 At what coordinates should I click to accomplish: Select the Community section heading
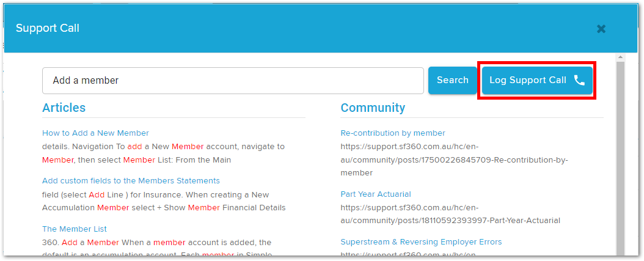pyautogui.click(x=373, y=108)
